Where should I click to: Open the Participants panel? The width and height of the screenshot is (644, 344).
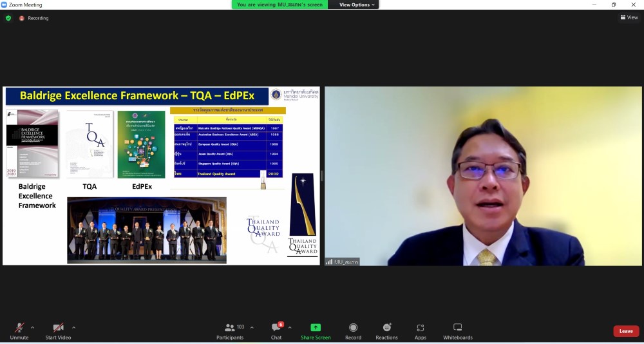230,331
